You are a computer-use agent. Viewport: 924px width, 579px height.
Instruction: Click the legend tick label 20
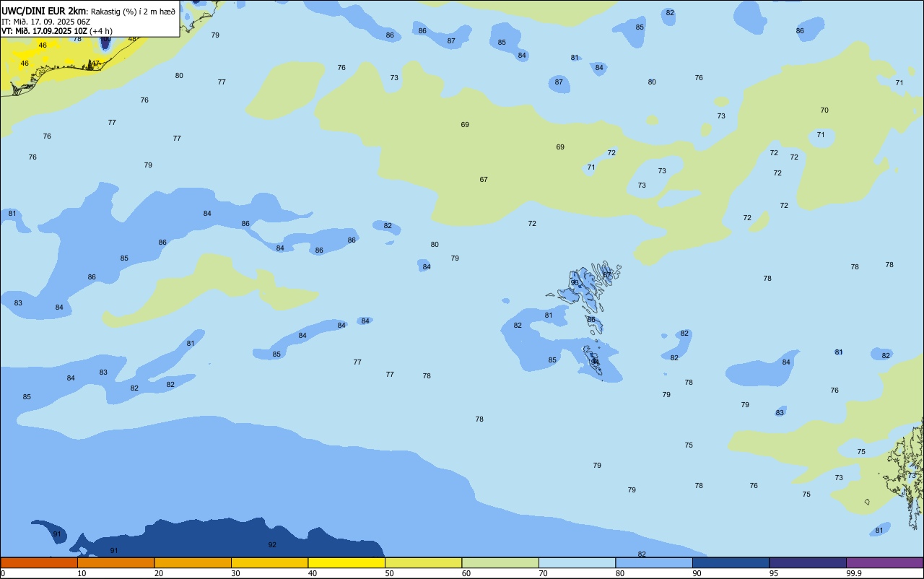tap(159, 573)
